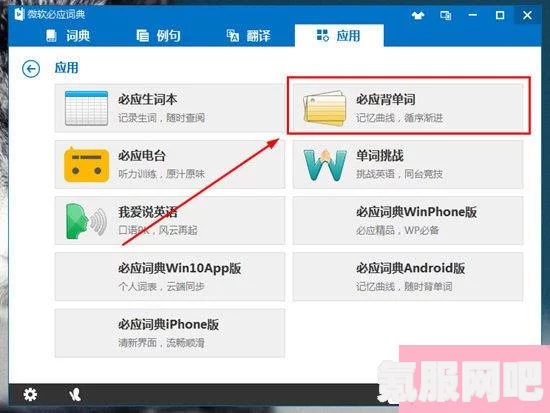Open the 必应生词本 calendar-style icon
Screen dimensions: 550x413
[x=86, y=108]
